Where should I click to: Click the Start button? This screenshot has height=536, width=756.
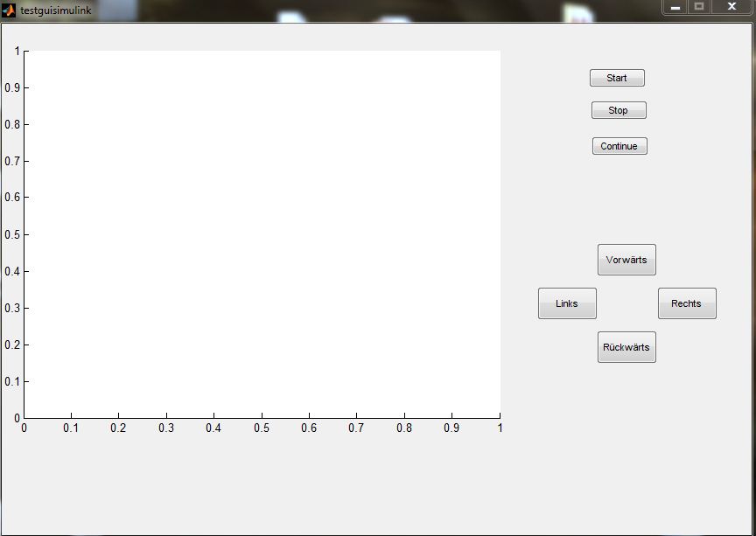point(617,78)
